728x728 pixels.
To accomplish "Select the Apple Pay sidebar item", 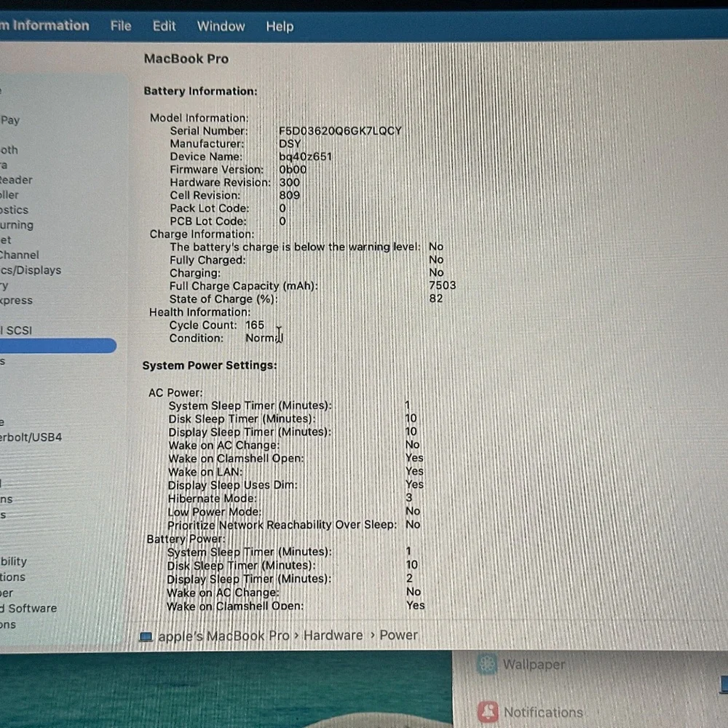I will [x=9, y=120].
